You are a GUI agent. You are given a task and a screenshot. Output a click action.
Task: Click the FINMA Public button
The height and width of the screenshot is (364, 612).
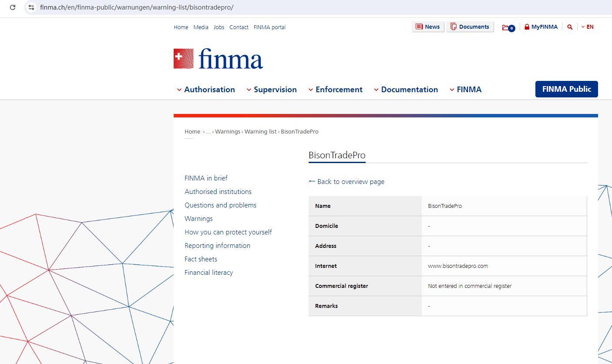pos(566,89)
